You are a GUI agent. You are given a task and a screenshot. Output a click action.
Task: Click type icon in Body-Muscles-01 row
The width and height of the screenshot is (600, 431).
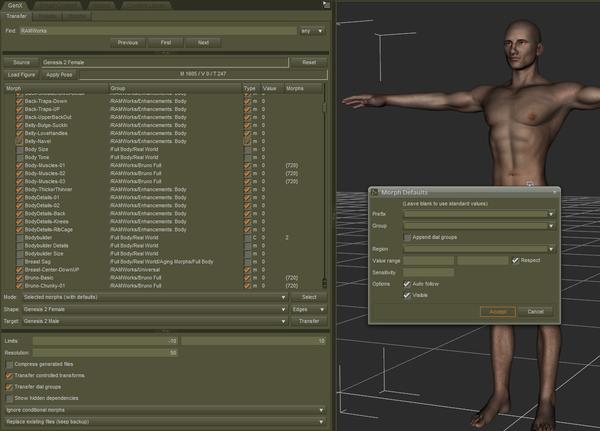click(247, 165)
